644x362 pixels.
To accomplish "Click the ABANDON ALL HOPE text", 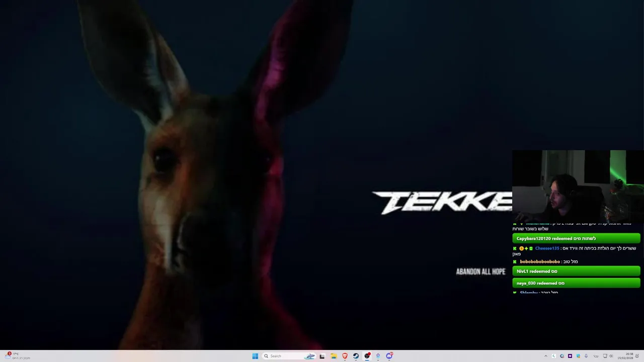I will [480, 271].
